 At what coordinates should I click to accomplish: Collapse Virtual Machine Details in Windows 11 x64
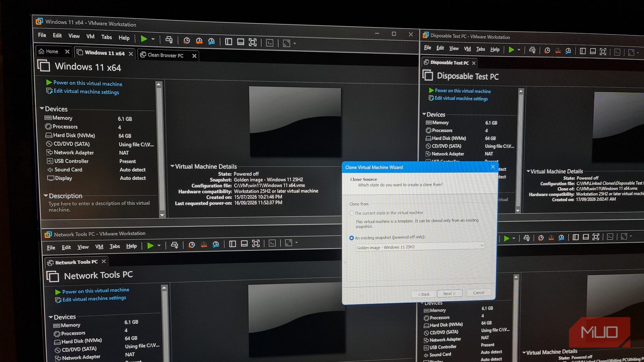coord(172,166)
